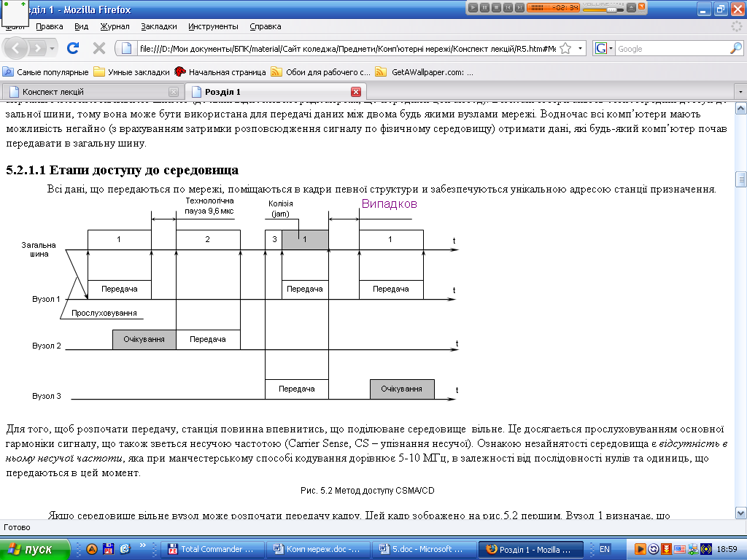Click the 5.2.1.1 Етапи доступу heading
The height and width of the screenshot is (560, 747).
(x=123, y=170)
